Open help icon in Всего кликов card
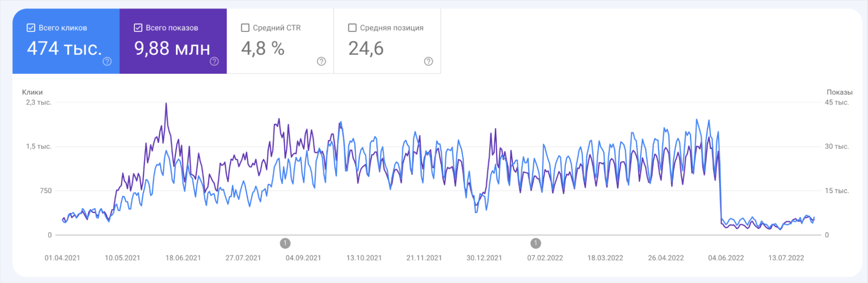868x283 pixels. (x=107, y=62)
